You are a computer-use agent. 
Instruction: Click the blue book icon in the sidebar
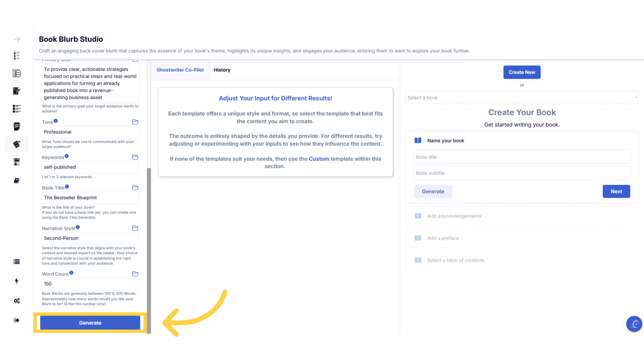point(16,181)
